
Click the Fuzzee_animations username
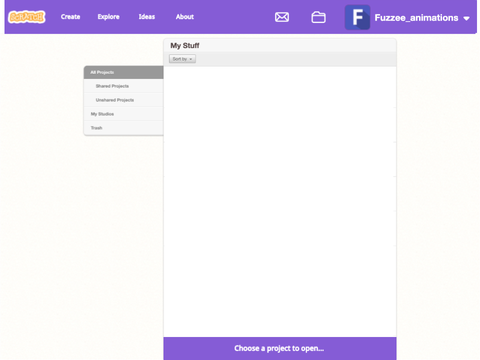pyautogui.click(x=416, y=18)
